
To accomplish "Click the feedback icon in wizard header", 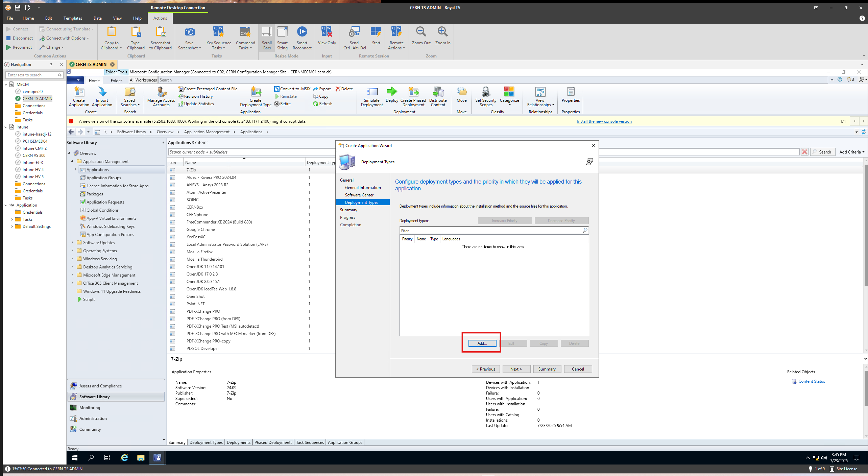I will [589, 162].
